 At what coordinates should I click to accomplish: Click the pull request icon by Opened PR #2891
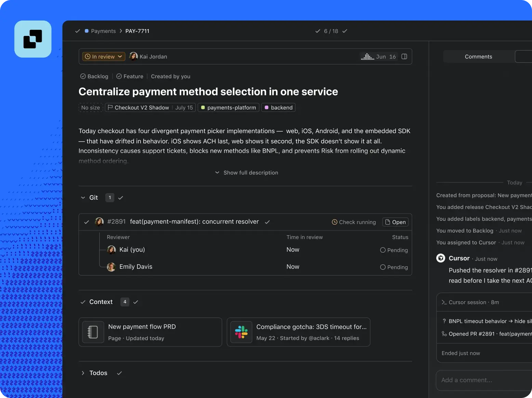click(x=444, y=334)
